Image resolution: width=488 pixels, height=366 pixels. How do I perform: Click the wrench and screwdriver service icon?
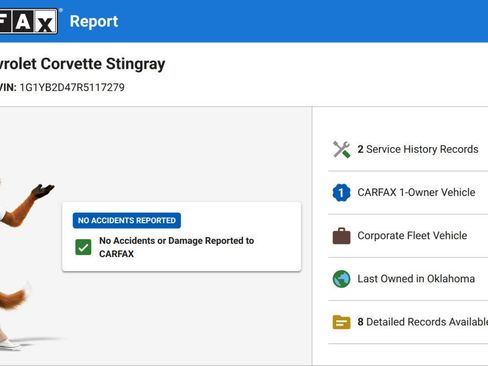click(341, 149)
